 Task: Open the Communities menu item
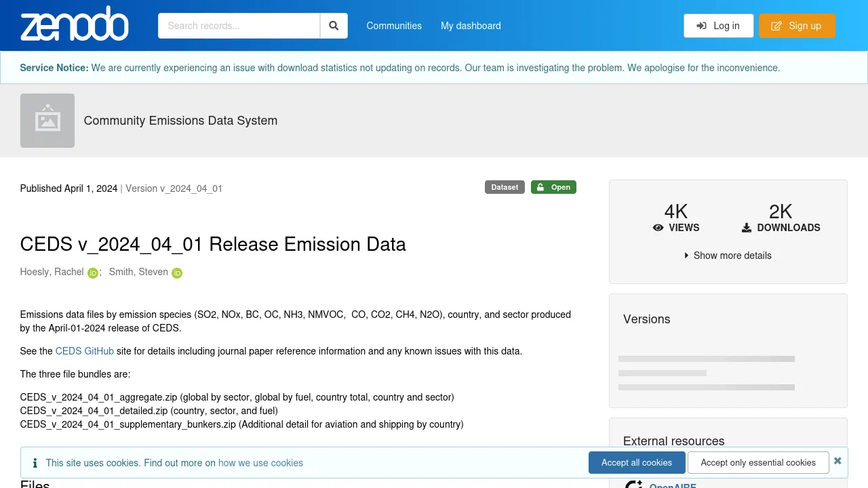394,26
